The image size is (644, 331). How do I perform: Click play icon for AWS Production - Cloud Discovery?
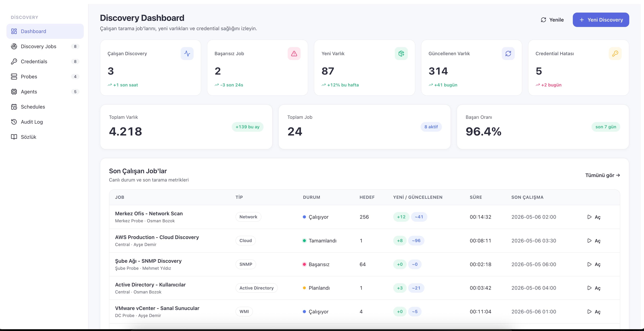589,241
